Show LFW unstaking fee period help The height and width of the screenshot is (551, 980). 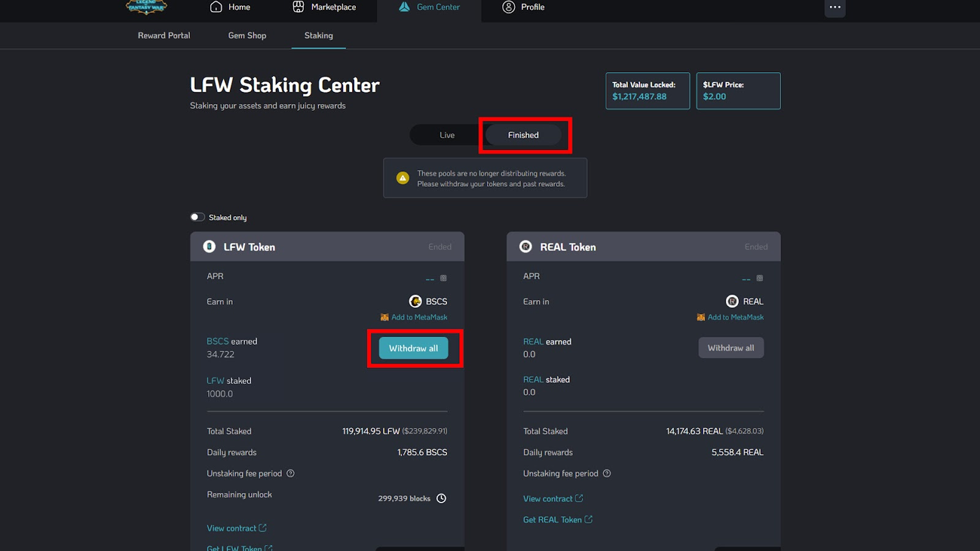click(291, 473)
